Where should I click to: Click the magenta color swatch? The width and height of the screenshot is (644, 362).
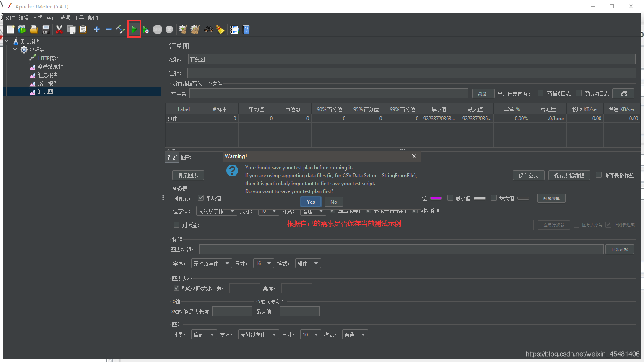[x=436, y=198]
